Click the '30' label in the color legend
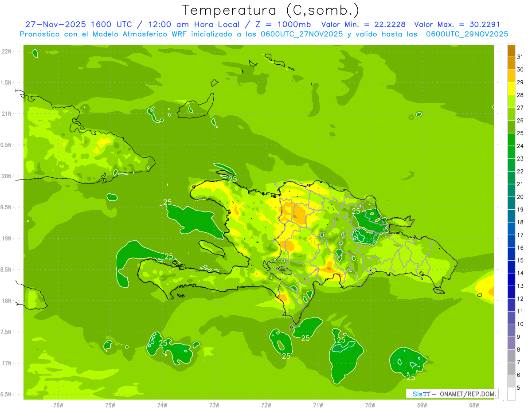532x411 pixels. [520, 70]
